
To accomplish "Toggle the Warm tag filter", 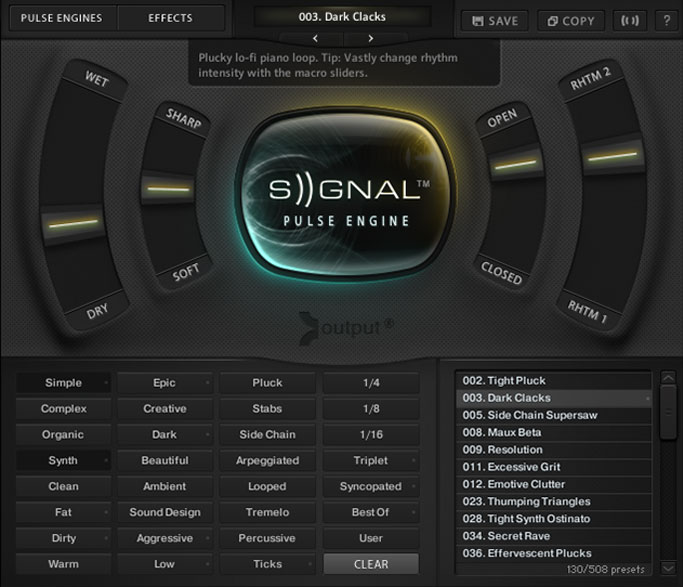I will [64, 564].
